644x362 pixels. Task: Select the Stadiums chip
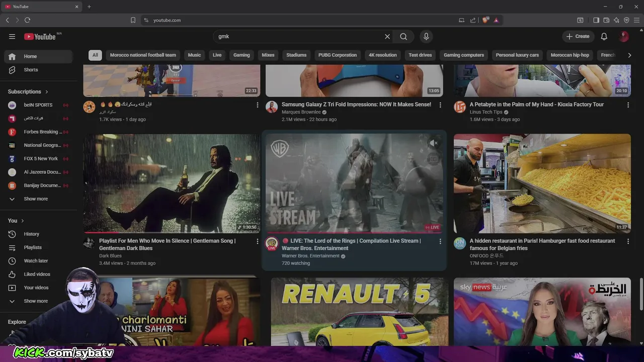coord(296,55)
